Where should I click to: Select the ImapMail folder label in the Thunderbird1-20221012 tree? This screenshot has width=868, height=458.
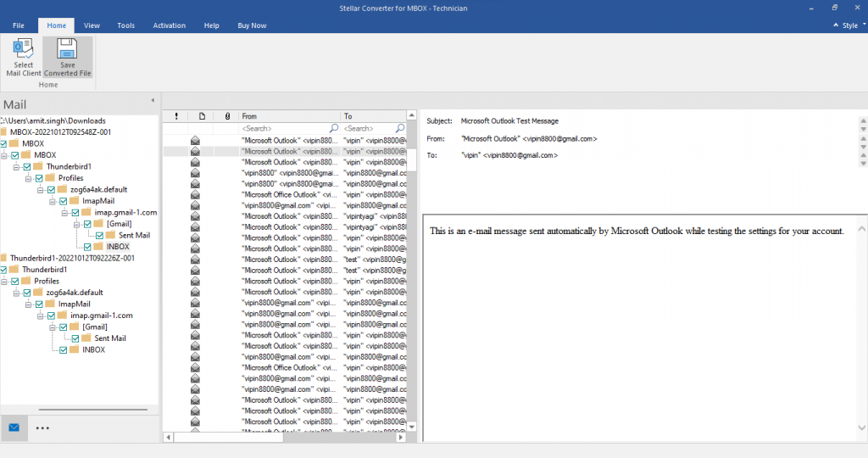[75, 304]
